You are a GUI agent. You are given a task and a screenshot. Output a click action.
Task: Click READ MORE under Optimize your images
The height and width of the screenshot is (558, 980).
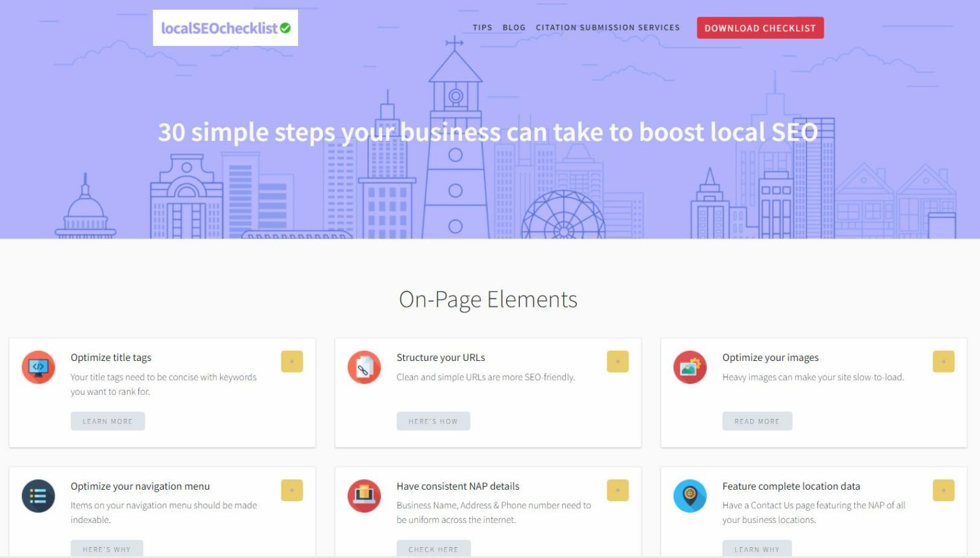757,420
